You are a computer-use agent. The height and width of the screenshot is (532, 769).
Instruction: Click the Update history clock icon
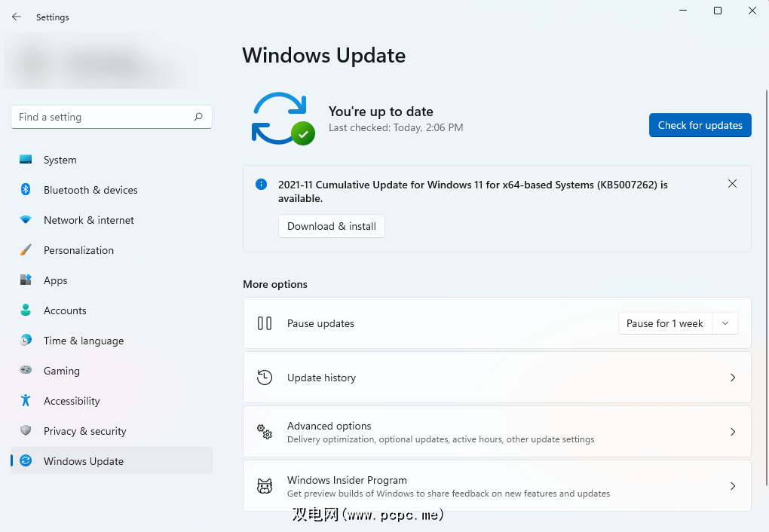click(265, 378)
